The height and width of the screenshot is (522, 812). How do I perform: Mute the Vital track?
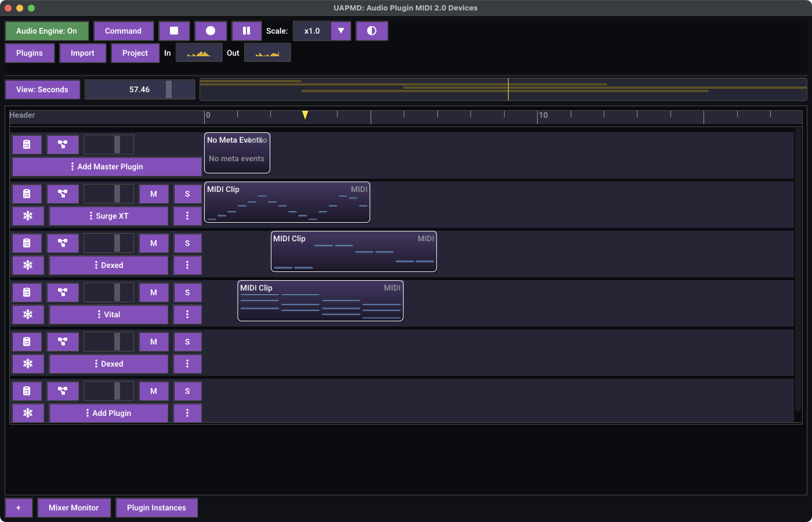(x=154, y=292)
